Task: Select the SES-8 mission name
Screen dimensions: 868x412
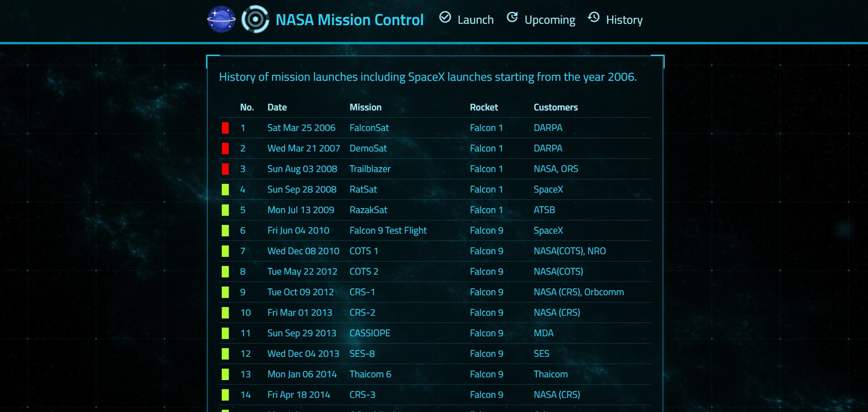Action: [x=362, y=354]
